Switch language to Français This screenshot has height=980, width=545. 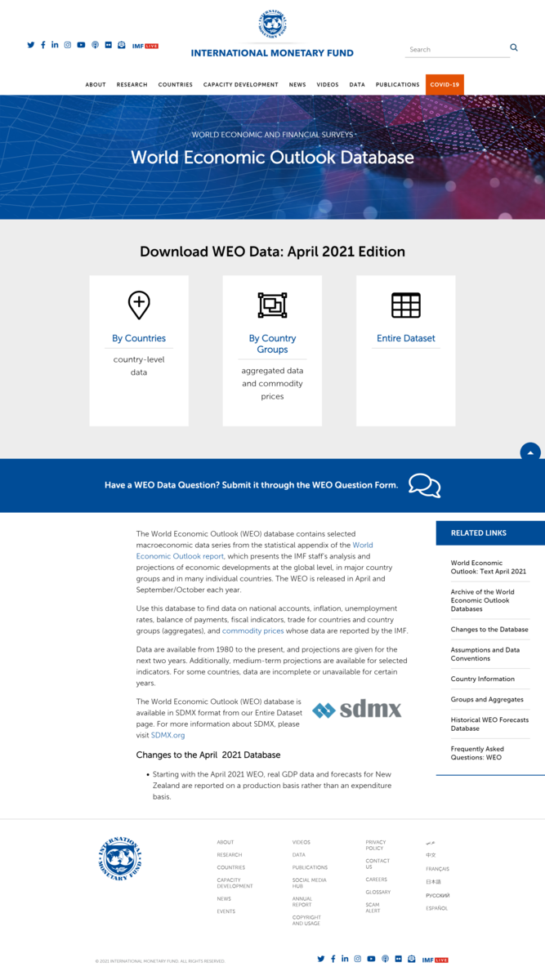437,869
